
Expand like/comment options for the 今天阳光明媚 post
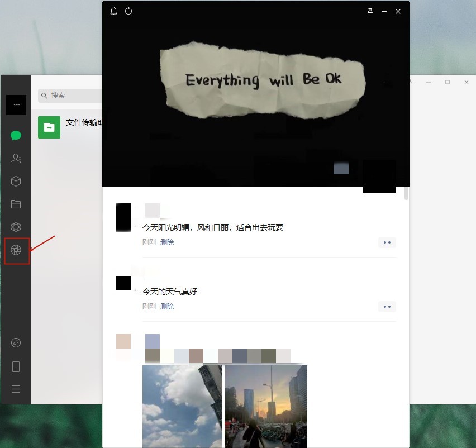click(x=387, y=242)
